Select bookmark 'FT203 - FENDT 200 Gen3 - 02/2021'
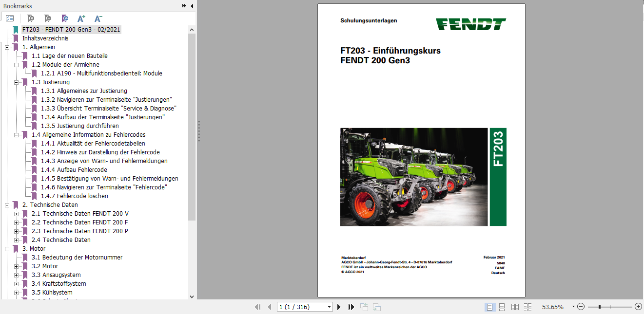Image resolution: width=644 pixels, height=314 pixels. tap(71, 29)
